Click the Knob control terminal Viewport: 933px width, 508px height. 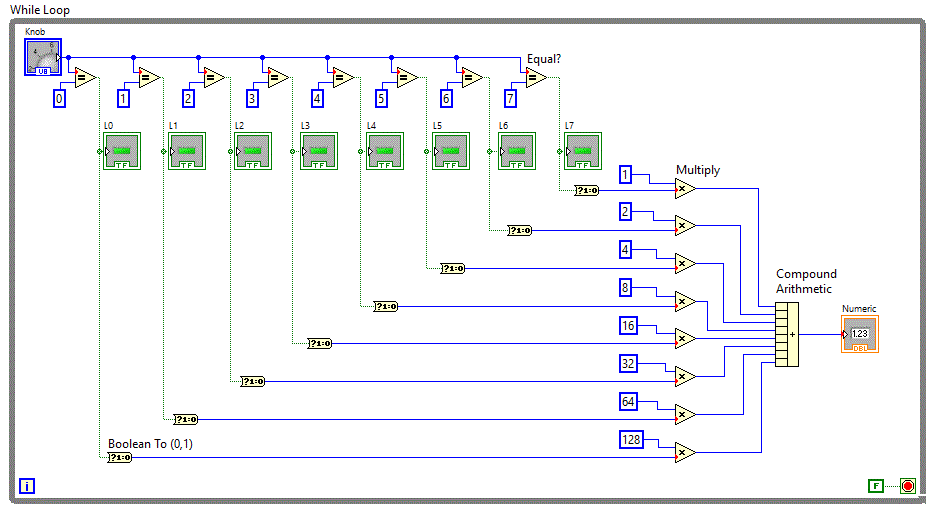tap(43, 57)
